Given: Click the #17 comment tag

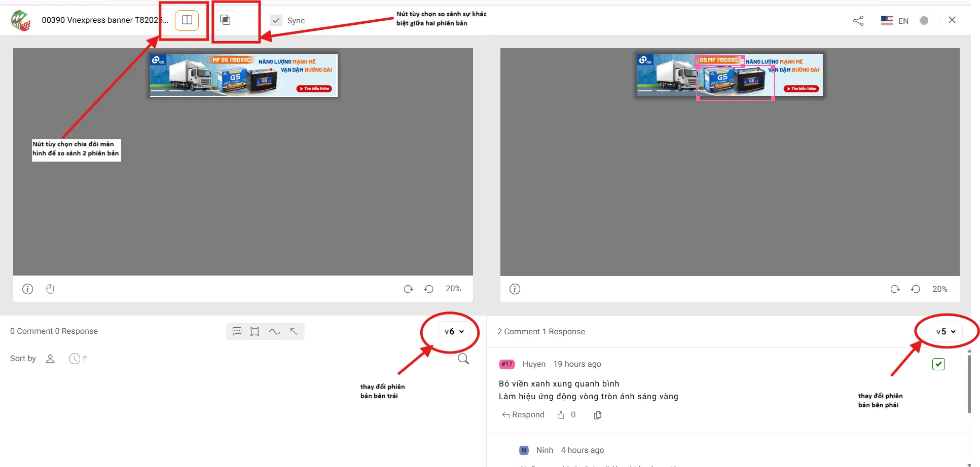Looking at the screenshot, I should tap(507, 364).
